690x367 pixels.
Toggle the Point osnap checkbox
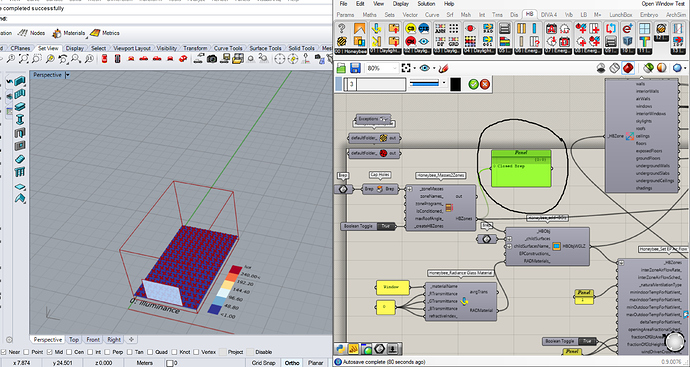26,352
